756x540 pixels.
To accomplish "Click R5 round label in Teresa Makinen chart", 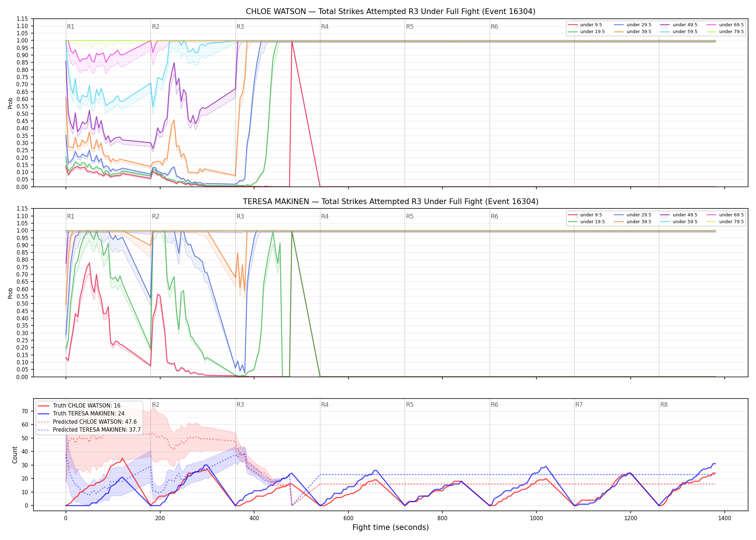I will pyautogui.click(x=410, y=216).
